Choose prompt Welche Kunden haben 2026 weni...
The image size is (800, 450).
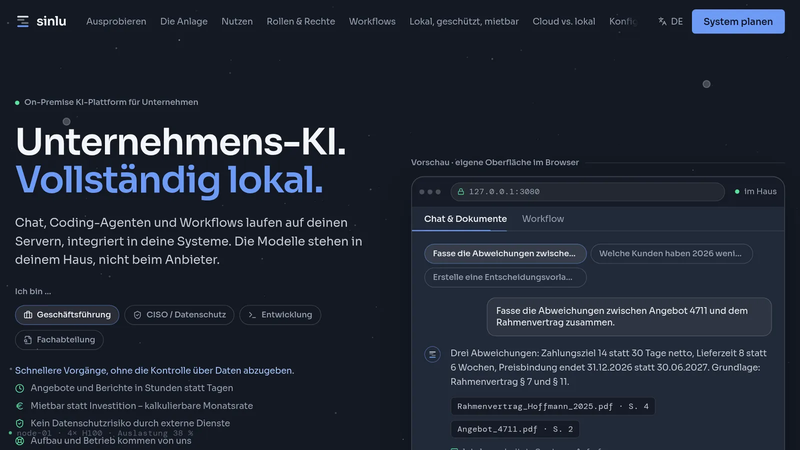(671, 254)
